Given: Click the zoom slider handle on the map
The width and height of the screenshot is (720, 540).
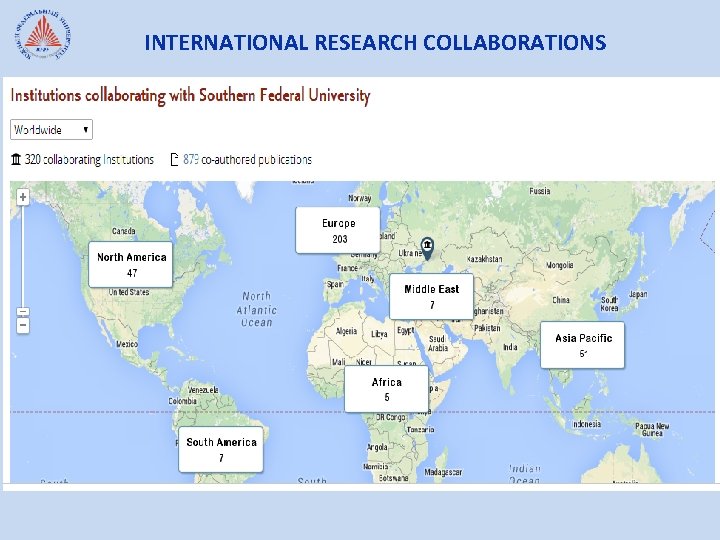Looking at the screenshot, I should 23,312.
